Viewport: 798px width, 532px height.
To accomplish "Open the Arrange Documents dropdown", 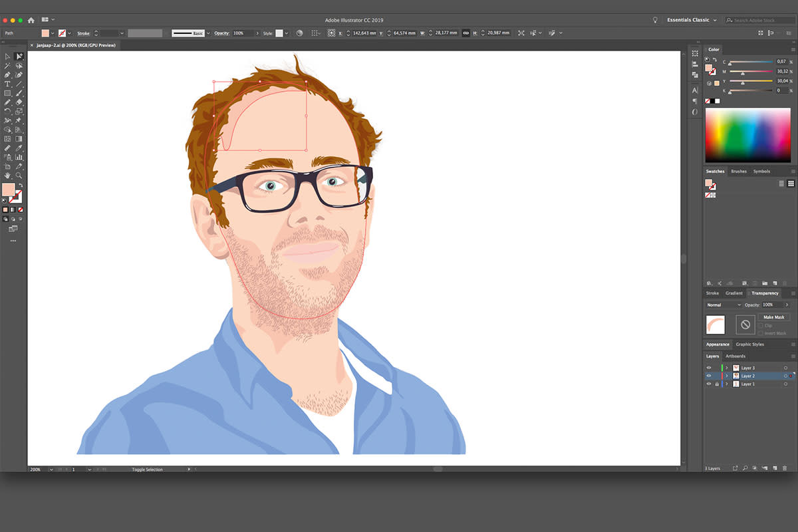I will [47, 20].
